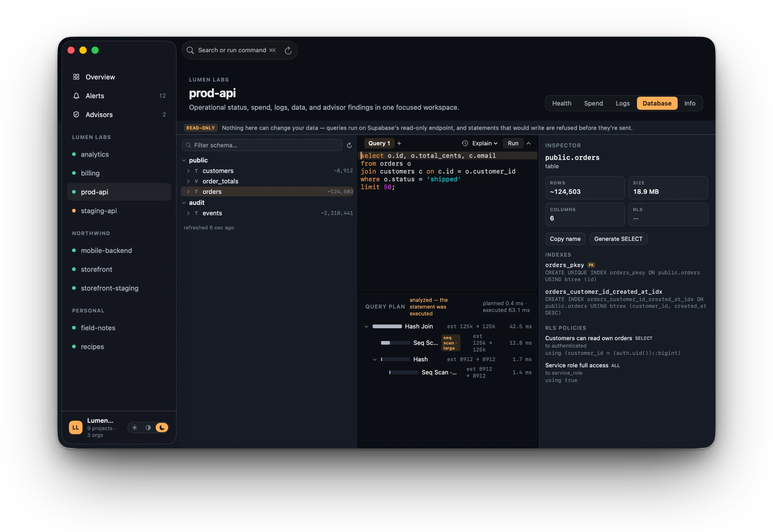The image size is (773, 532).
Task: Collapse the Hash Join plan node
Action: coord(366,327)
